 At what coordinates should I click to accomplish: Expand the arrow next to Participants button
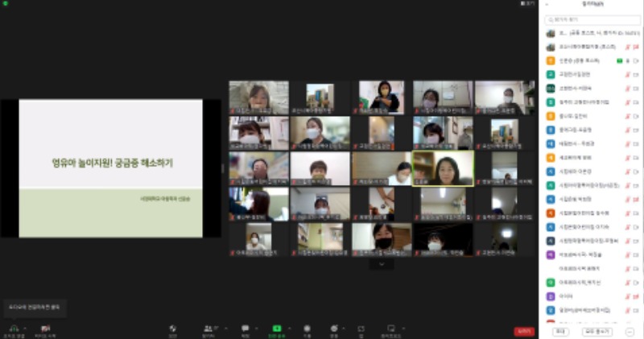pos(221,328)
